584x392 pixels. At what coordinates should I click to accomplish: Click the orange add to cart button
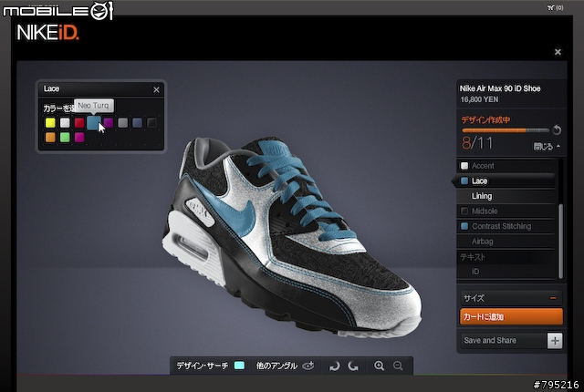pyautogui.click(x=511, y=316)
